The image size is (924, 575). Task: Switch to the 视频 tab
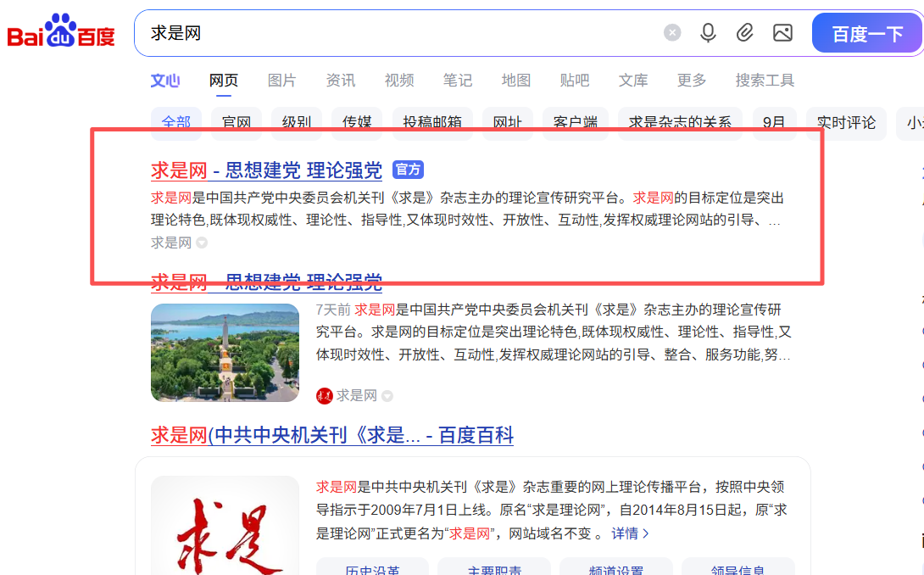click(398, 80)
